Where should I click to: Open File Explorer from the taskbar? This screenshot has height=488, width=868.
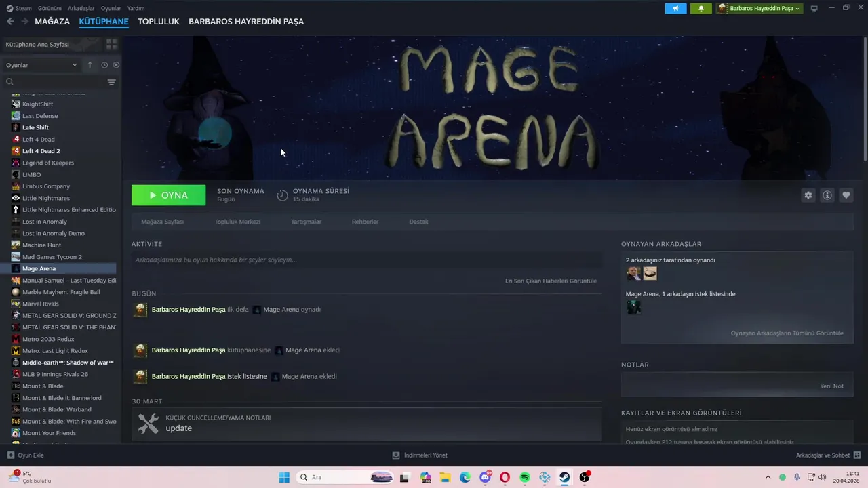click(446, 477)
